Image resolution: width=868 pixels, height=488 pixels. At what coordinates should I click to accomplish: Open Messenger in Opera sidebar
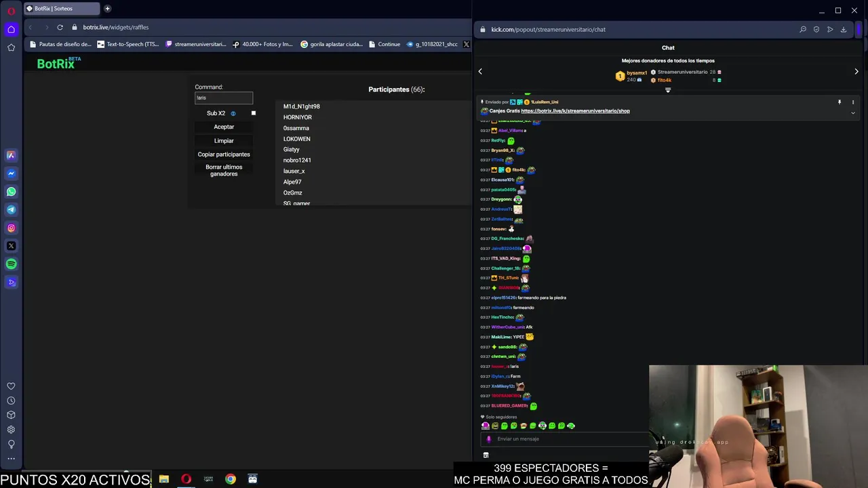(11, 174)
